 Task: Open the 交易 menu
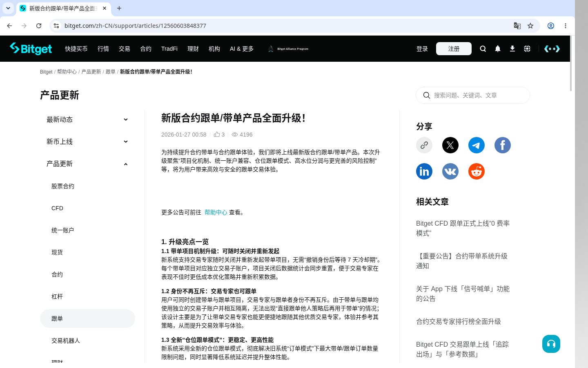tap(125, 49)
